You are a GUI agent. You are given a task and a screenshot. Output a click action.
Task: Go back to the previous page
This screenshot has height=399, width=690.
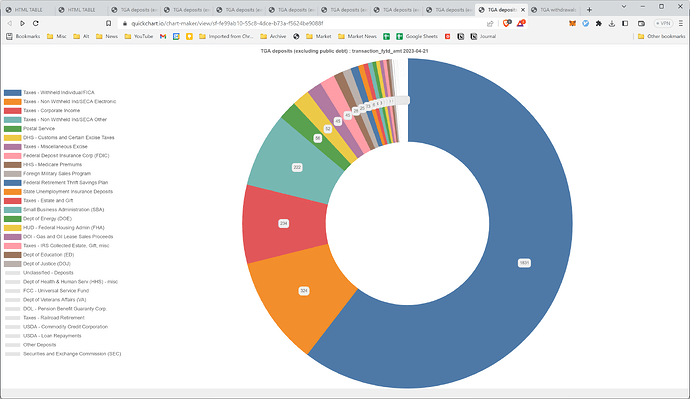pyautogui.click(x=10, y=23)
